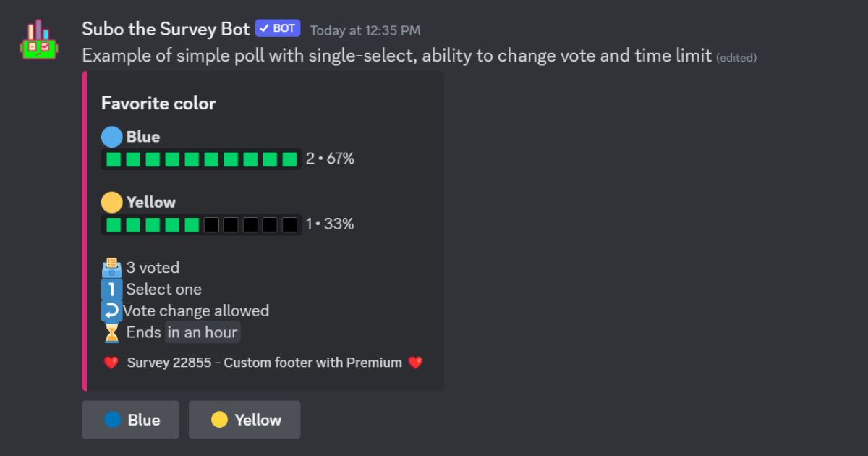This screenshot has width=868, height=456.
Task: Click the ballot box icon by 3 voted
Action: (112, 268)
